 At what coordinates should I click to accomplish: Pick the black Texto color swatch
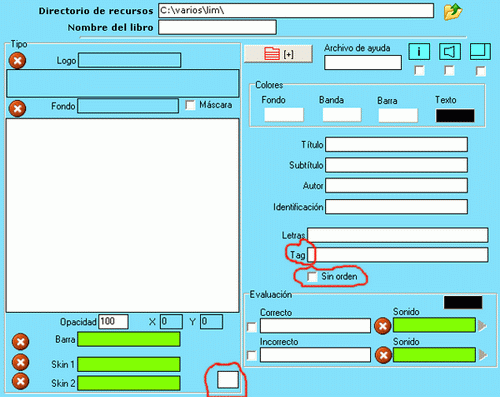[455, 116]
